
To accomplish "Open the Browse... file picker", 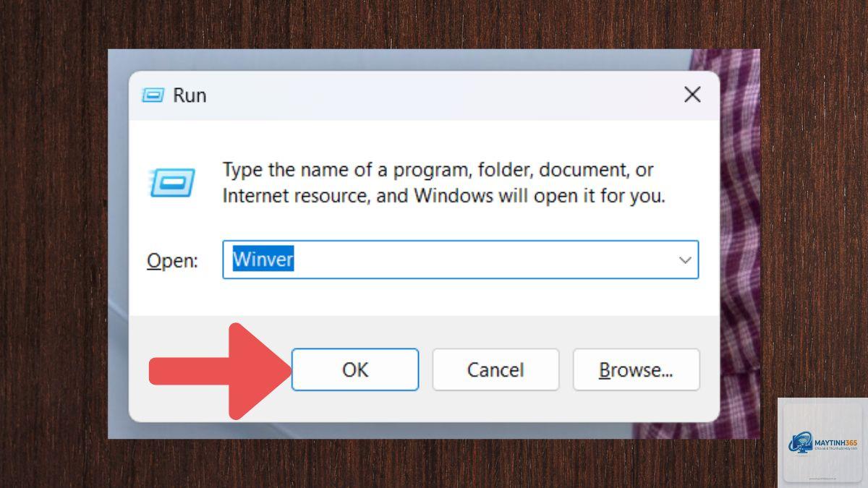I will tap(636, 369).
